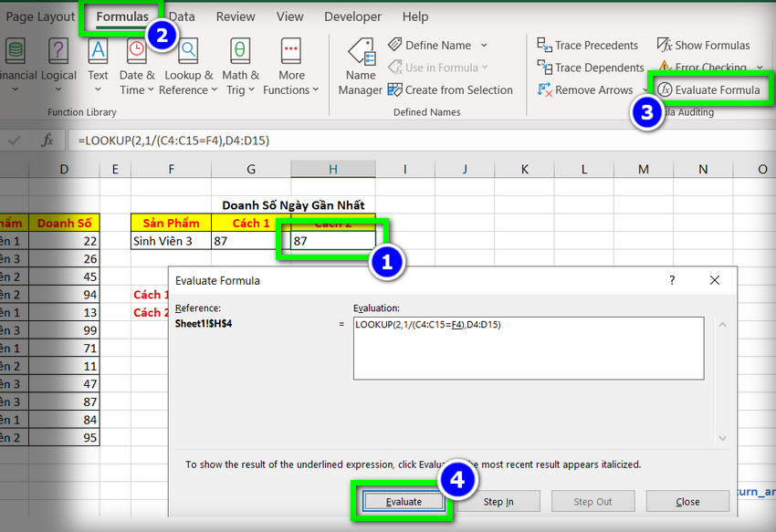Screen dimensions: 776x532
Task: Click the Insert Function fx icon
Action: [x=47, y=141]
